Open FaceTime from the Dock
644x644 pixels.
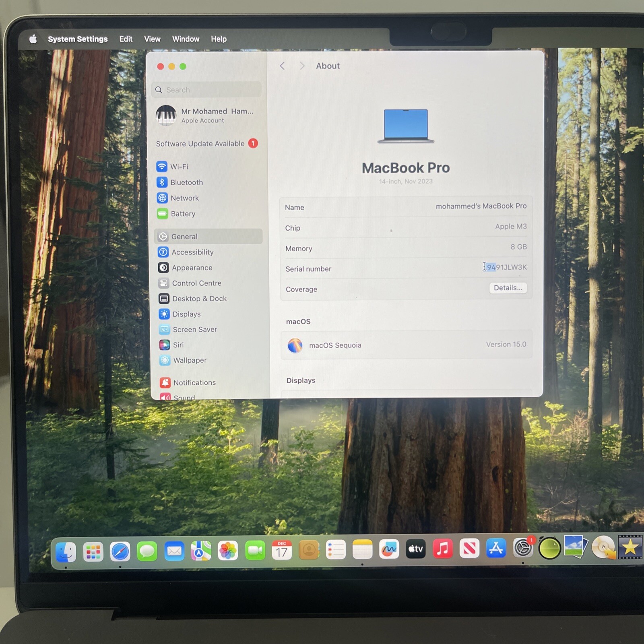click(255, 550)
